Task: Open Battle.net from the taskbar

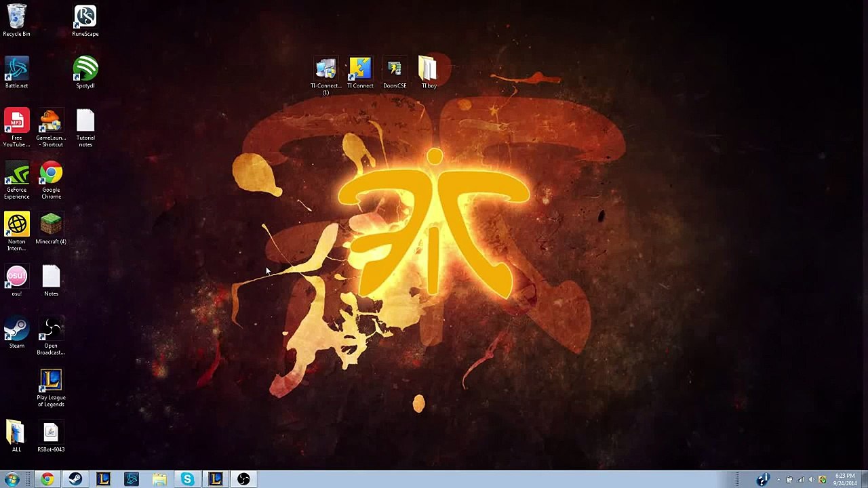Action: (x=132, y=479)
